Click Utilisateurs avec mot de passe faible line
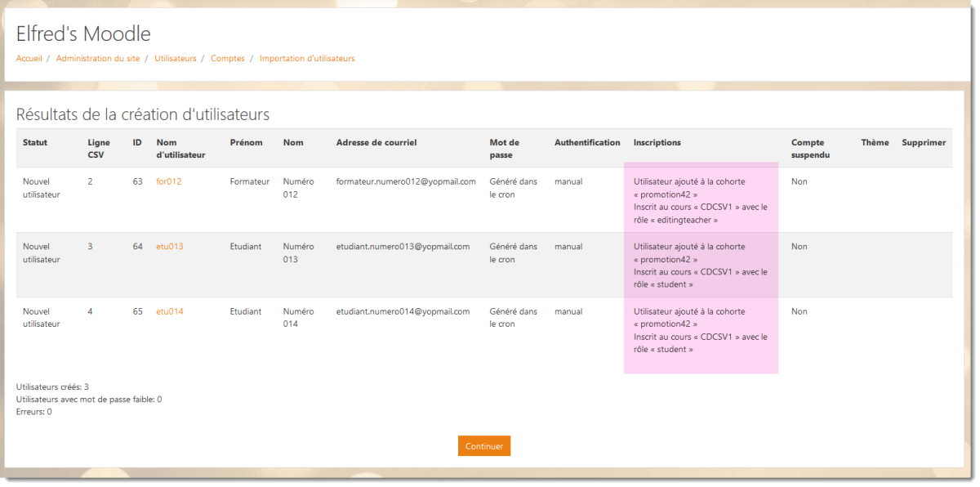980x487 pixels. 89,400
